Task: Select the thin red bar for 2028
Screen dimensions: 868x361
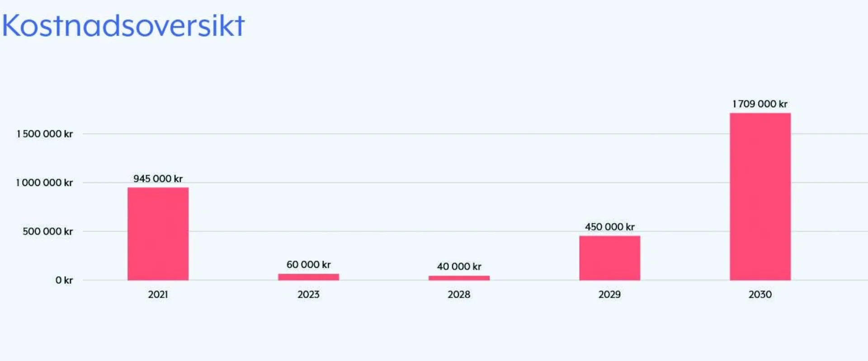Action: (459, 278)
